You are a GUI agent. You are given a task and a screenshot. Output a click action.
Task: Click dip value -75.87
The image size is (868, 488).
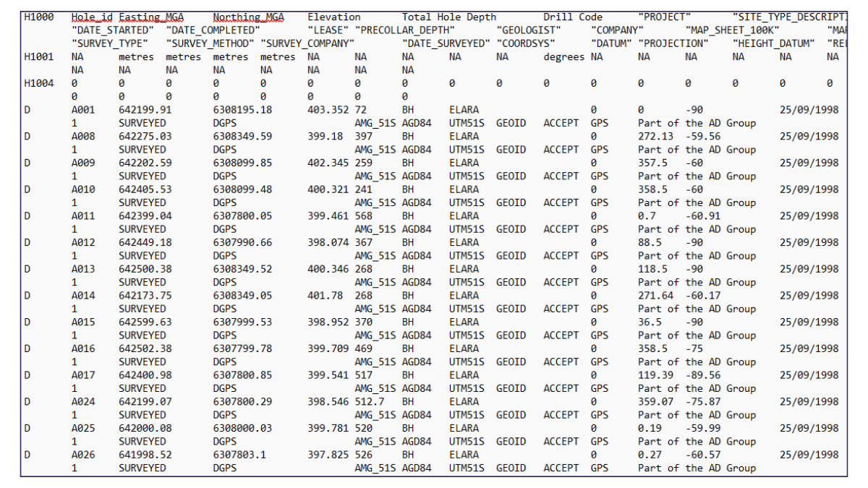pos(703,402)
